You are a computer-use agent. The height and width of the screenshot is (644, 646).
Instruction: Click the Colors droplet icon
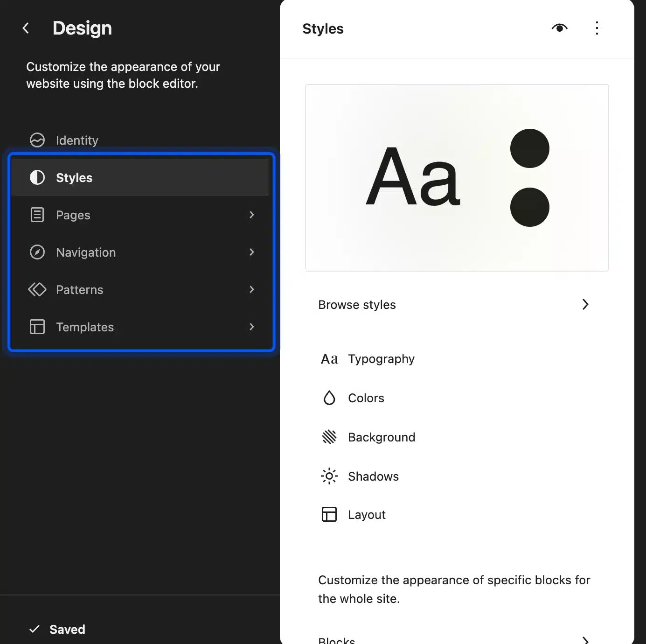329,398
